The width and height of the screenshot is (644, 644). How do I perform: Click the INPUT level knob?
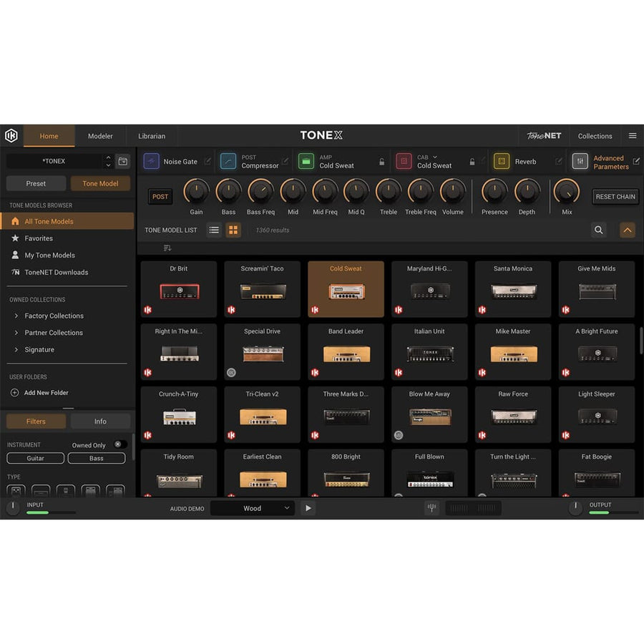click(13, 507)
